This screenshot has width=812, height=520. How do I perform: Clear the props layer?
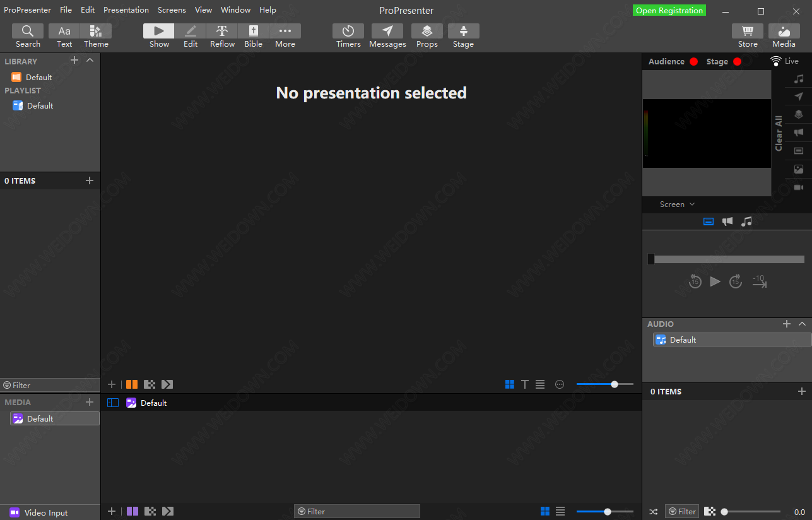pos(799,114)
